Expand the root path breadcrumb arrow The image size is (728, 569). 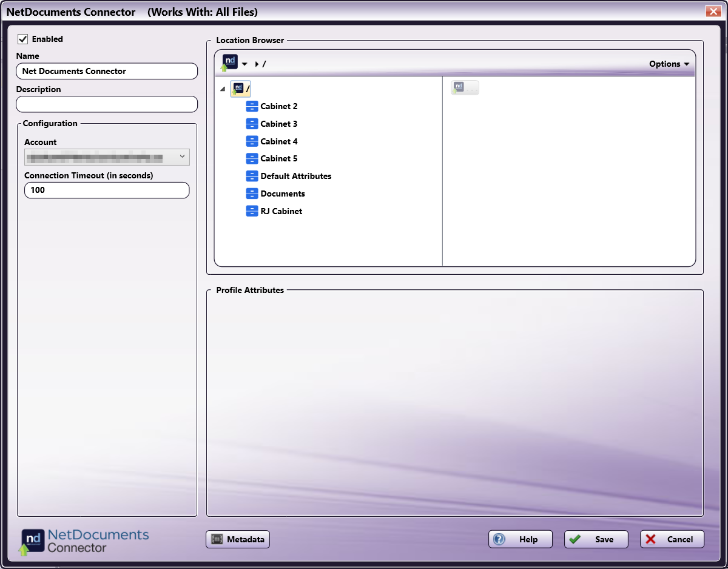point(257,64)
